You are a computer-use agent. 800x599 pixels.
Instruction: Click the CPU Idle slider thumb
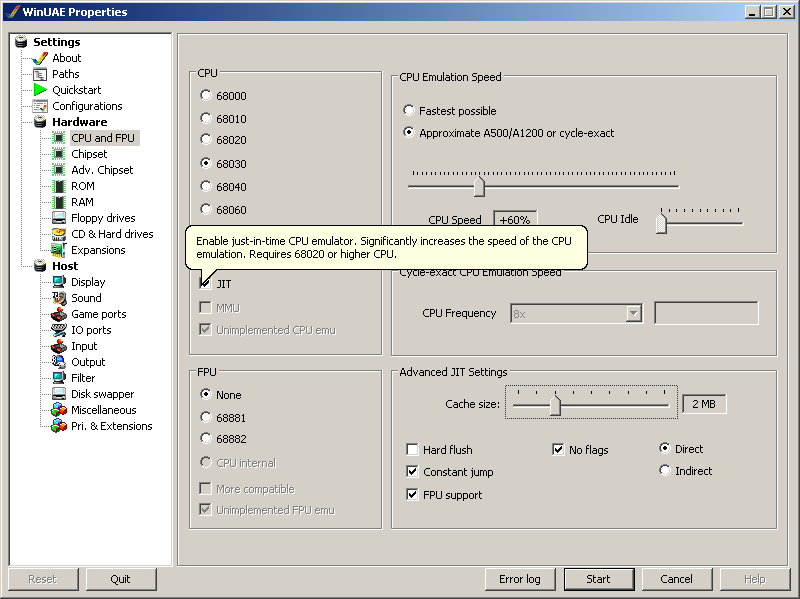click(661, 223)
